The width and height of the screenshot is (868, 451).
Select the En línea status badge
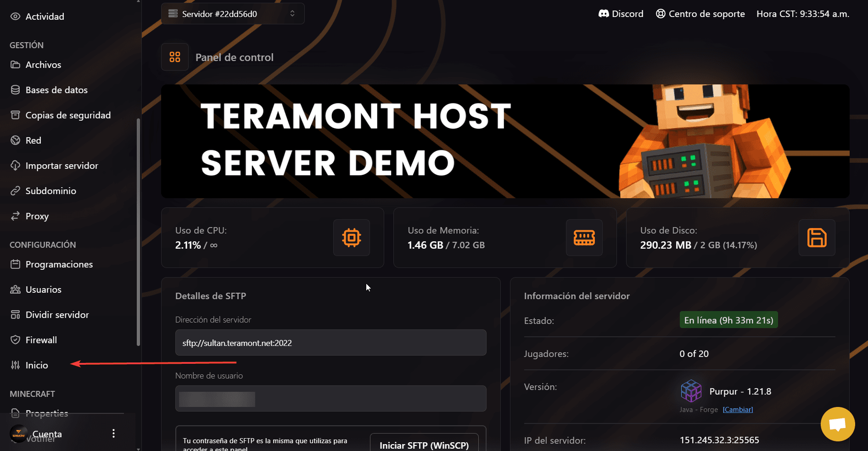(728, 320)
